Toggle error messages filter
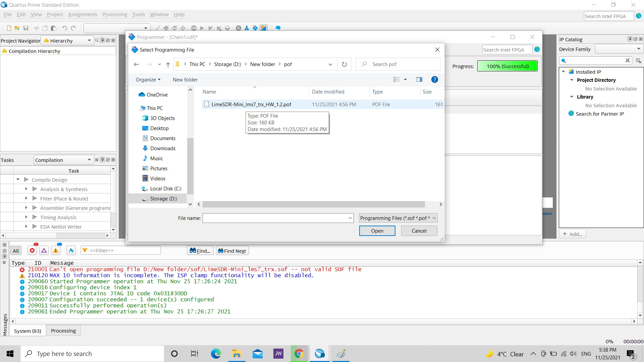 pos(32,251)
